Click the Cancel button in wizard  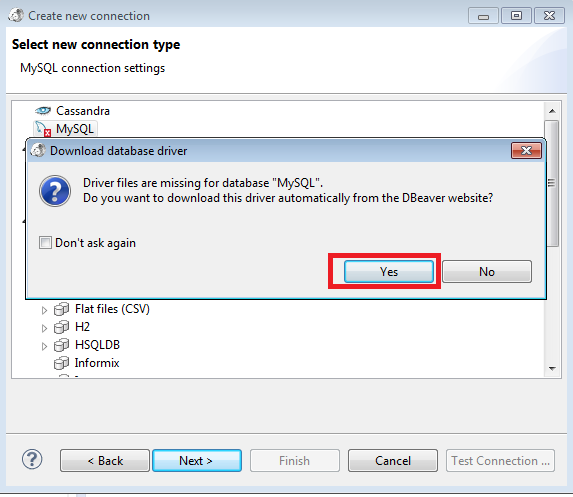[x=393, y=460]
